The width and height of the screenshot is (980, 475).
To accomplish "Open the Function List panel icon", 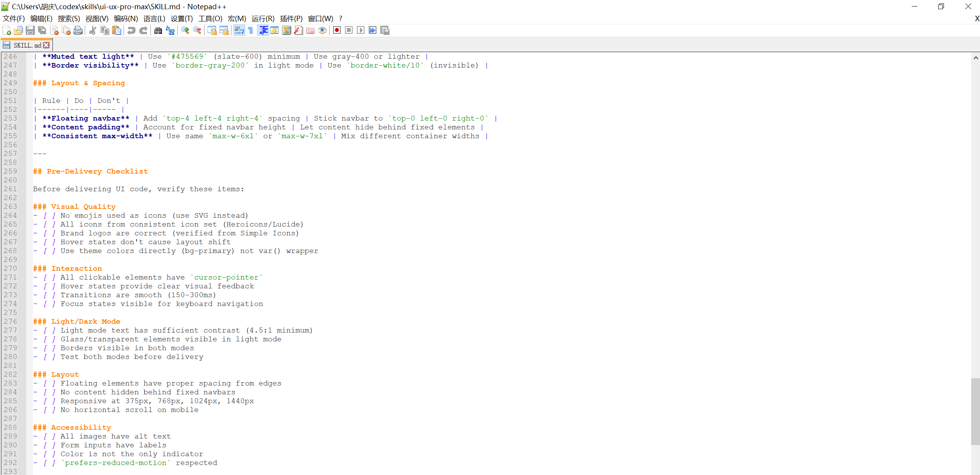I will (298, 30).
